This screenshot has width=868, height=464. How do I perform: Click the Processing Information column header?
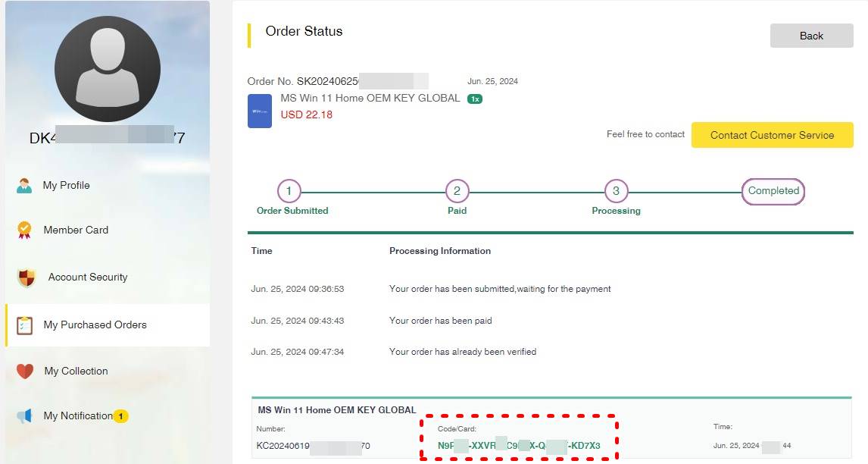pos(440,250)
